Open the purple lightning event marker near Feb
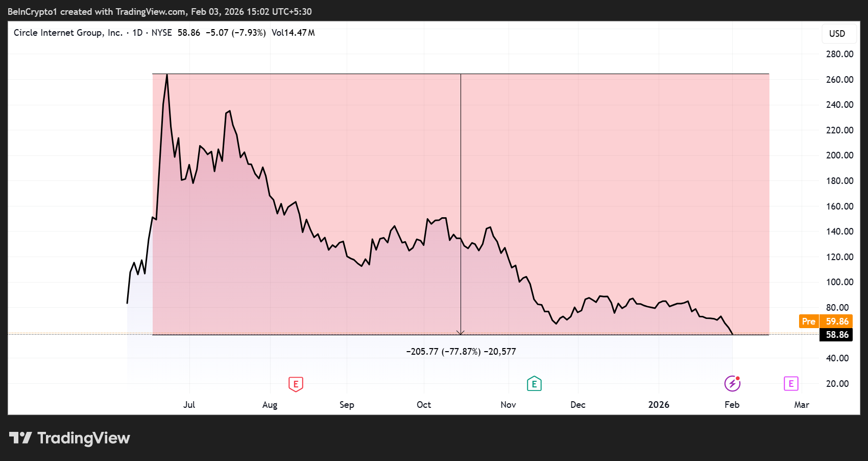Viewport: 868px width, 461px height. [732, 383]
